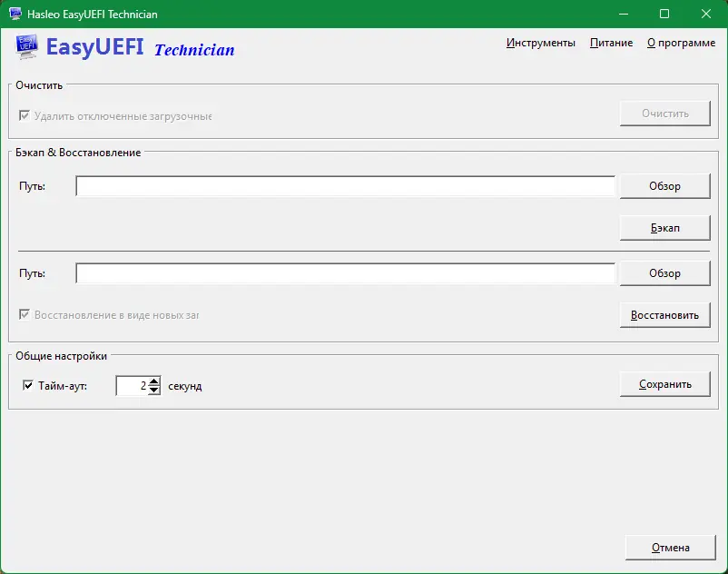Toggle Восстановление в виде новых checkbox
This screenshot has width=728, height=574.
click(x=25, y=314)
